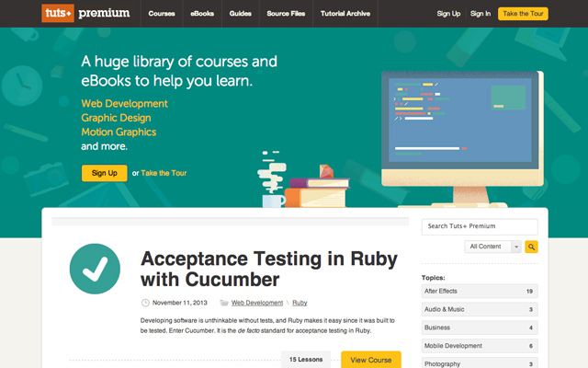
Task: Click the Tuts+ Premium logo
Action: pos(85,13)
